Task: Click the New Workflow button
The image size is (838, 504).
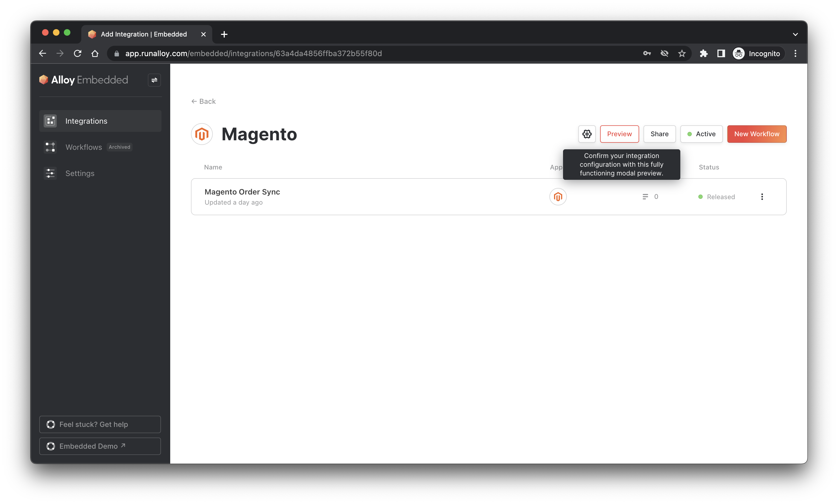Action: coord(756,134)
